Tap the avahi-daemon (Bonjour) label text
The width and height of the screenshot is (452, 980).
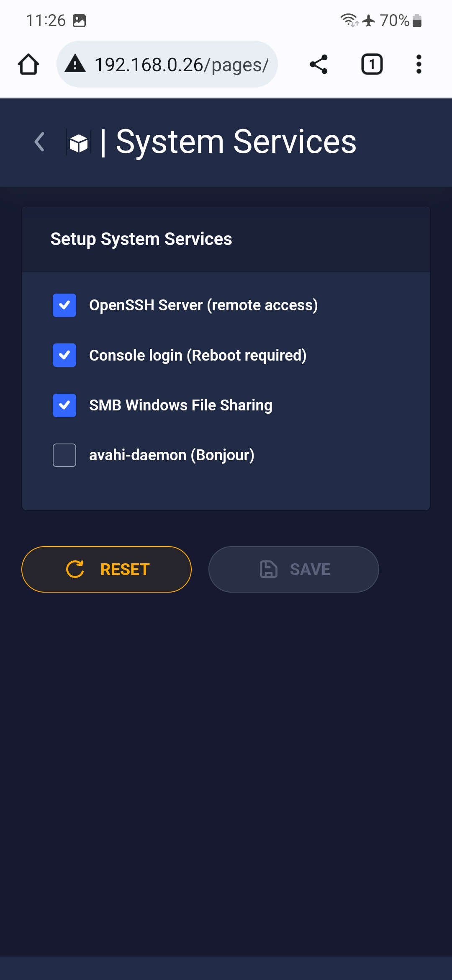(x=172, y=455)
